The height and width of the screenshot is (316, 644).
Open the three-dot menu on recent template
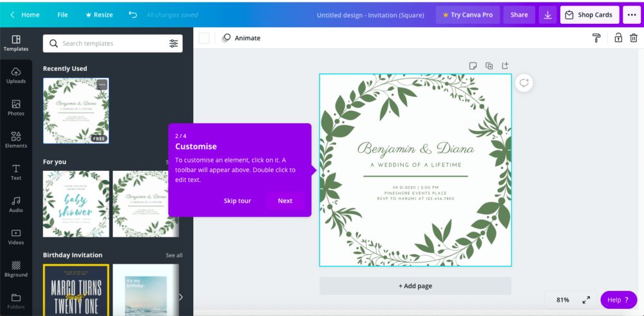pos(102,85)
